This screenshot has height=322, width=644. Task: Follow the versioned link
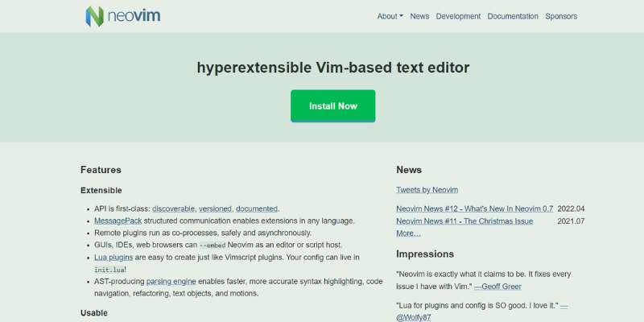point(215,208)
